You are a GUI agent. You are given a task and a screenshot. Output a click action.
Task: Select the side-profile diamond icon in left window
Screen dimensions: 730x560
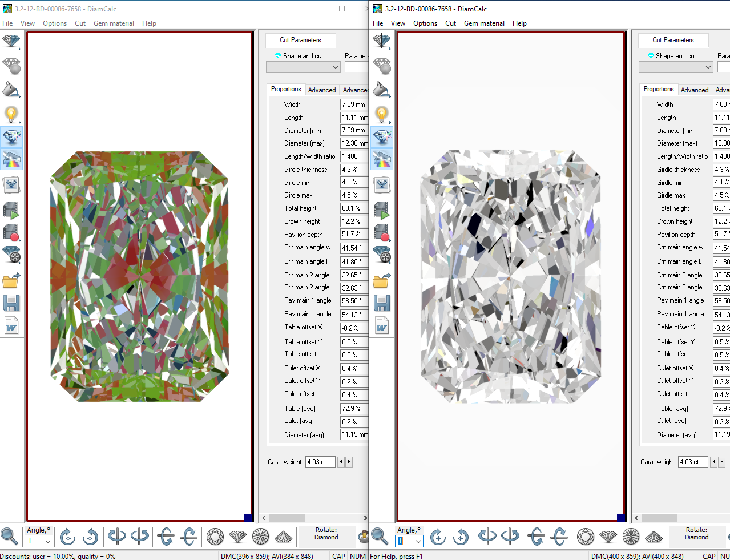point(238,536)
